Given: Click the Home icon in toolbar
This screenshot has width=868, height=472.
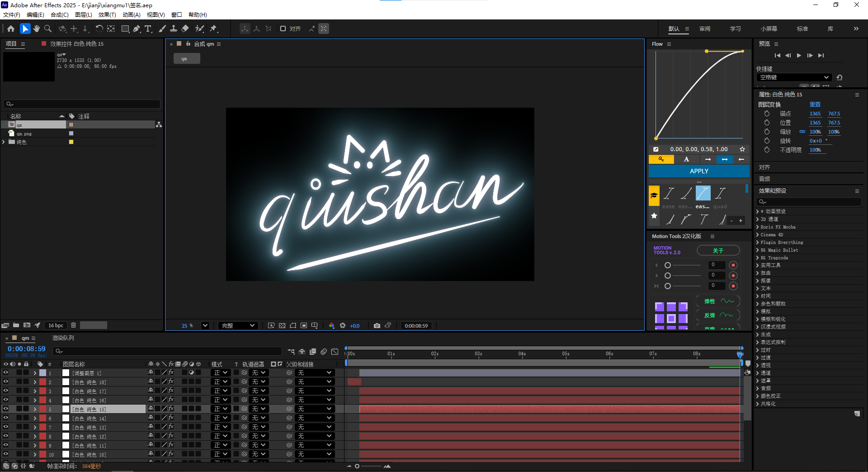Looking at the screenshot, I should tap(11, 29).
